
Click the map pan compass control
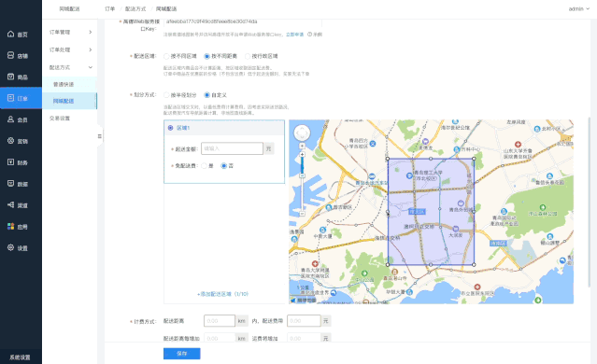pos(302,133)
